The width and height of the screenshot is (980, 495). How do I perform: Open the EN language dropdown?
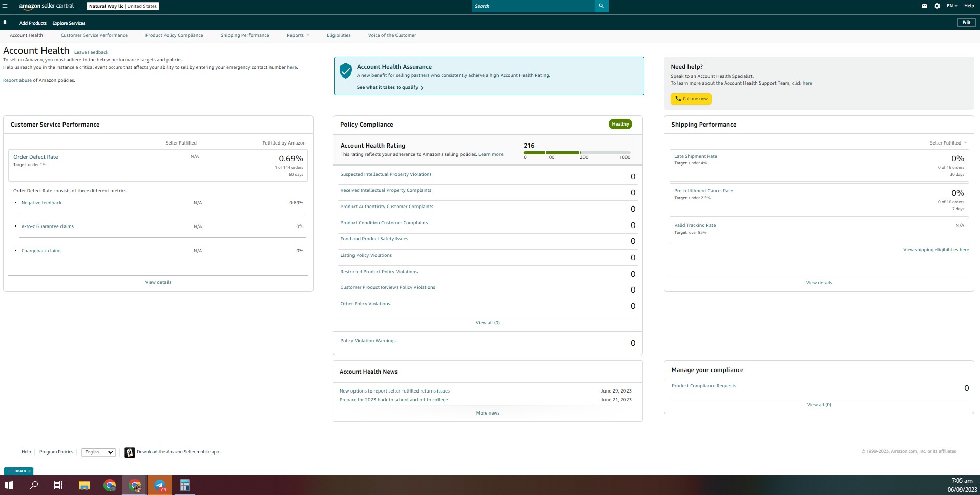[952, 6]
